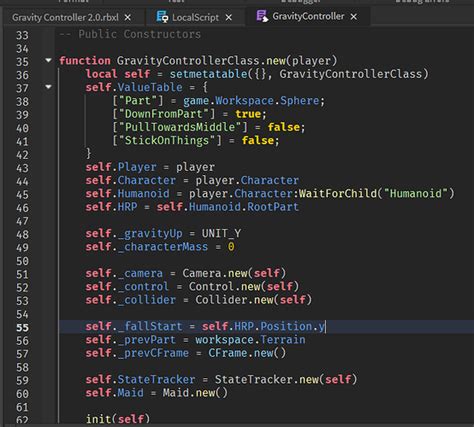Image resolution: width=474 pixels, height=427 pixels.
Task: Collapse the GravityControllerClass.new function at line 35
Action: (48, 60)
